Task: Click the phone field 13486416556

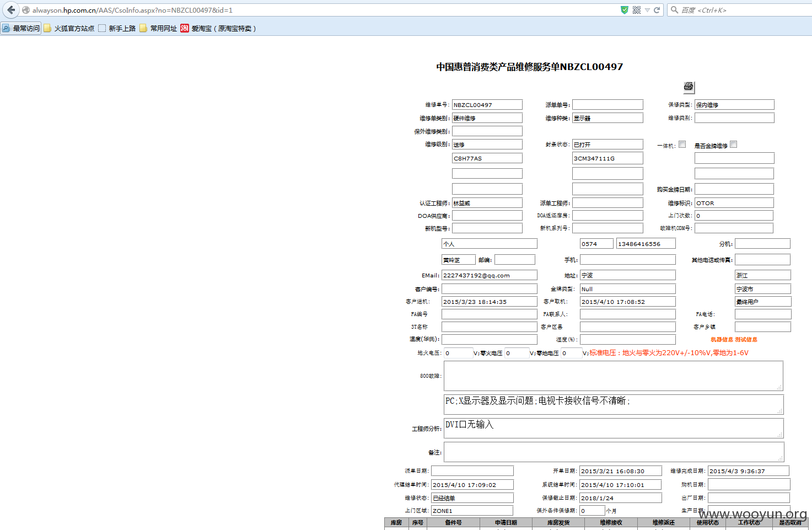Action: pos(646,244)
